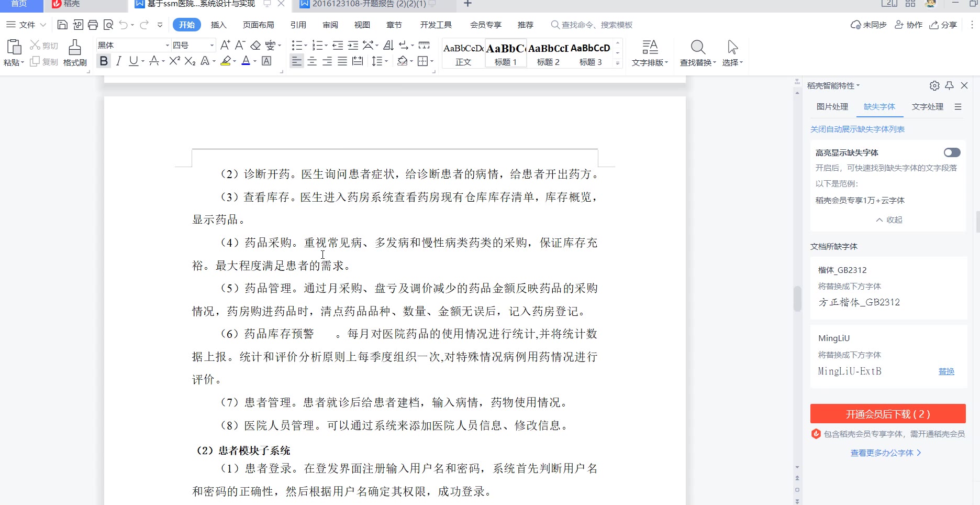The width and height of the screenshot is (980, 505).
Task: Click the Format Painter (格式刷) icon
Action: 75,48
